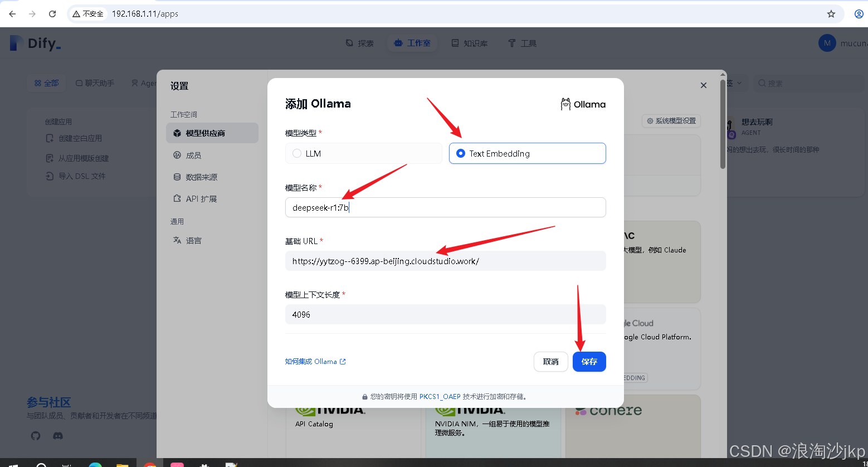Select the 全部 app filter
The width and height of the screenshot is (868, 467).
click(x=46, y=83)
